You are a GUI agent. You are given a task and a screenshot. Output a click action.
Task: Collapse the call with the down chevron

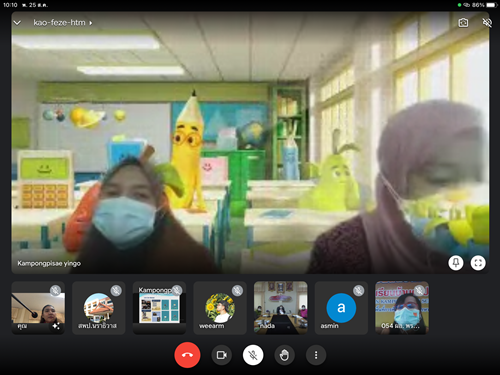(x=17, y=23)
